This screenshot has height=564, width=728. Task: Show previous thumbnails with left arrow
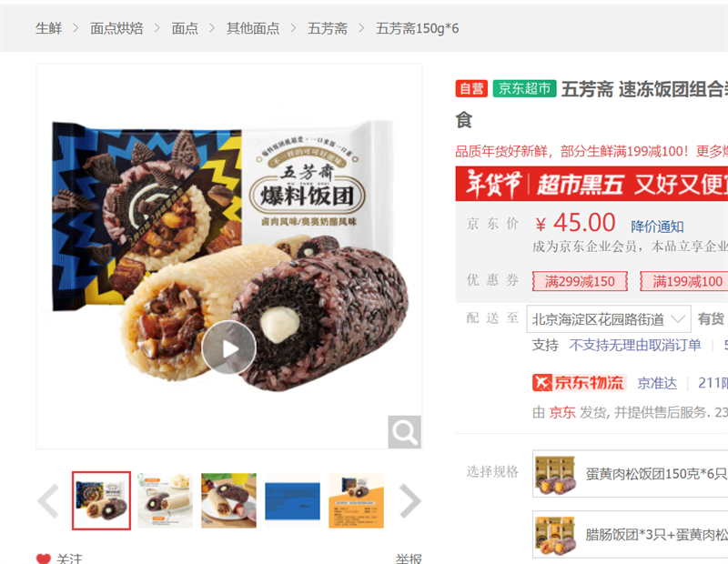coord(48,501)
